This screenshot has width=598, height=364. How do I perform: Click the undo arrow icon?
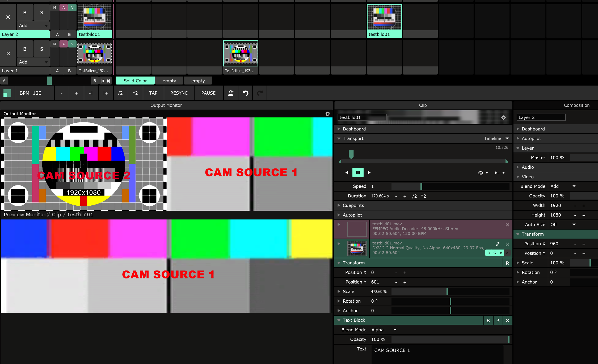point(245,93)
